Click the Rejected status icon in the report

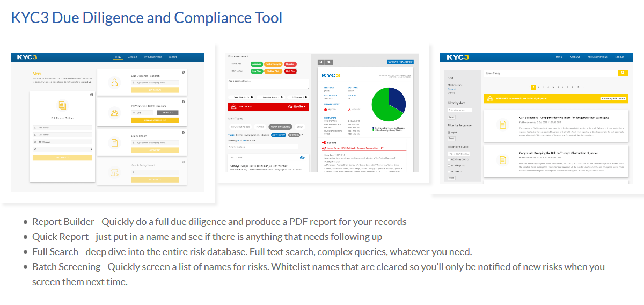(x=325, y=110)
